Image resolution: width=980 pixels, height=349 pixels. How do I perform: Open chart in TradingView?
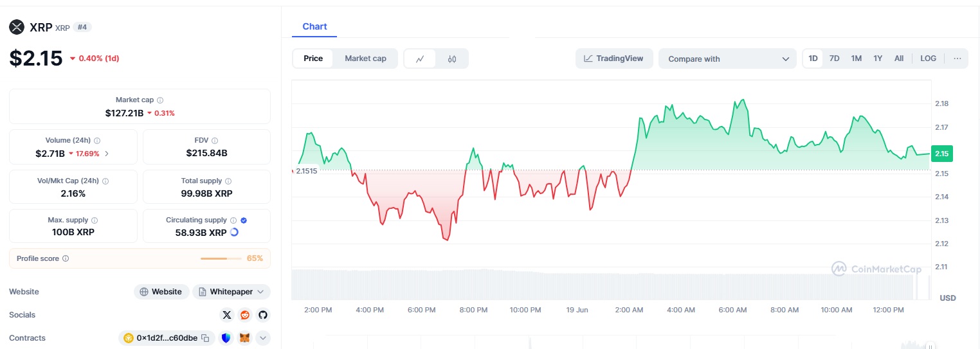(614, 58)
